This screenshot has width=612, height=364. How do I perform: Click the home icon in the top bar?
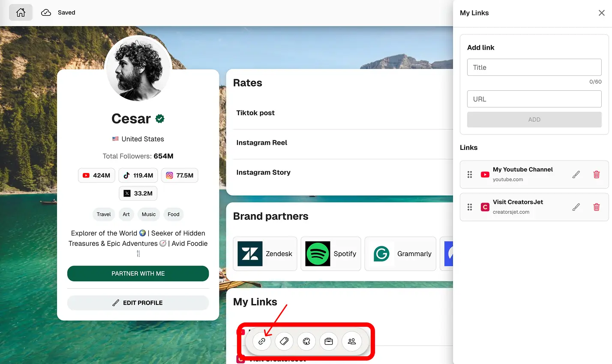(21, 12)
